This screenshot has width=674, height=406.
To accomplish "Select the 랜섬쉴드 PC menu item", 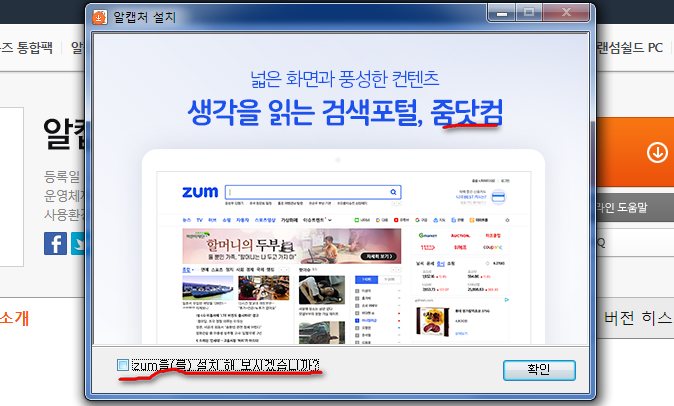I will click(630, 47).
